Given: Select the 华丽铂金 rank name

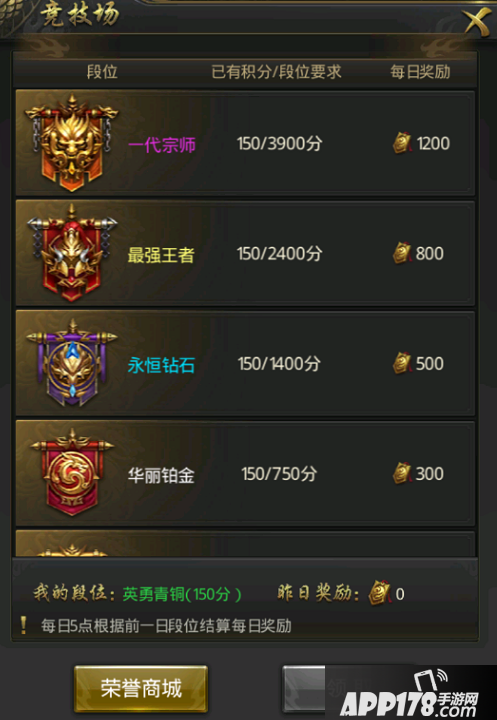Looking at the screenshot, I should click(161, 475).
